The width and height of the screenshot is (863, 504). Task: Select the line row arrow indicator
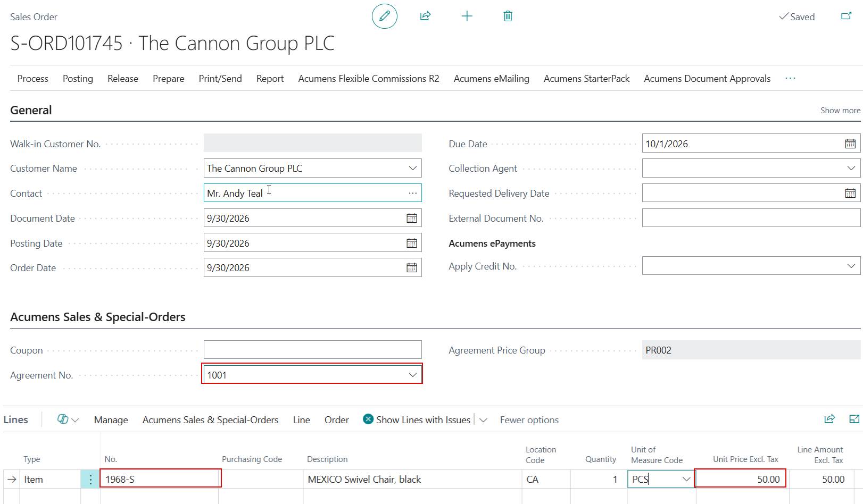point(12,479)
